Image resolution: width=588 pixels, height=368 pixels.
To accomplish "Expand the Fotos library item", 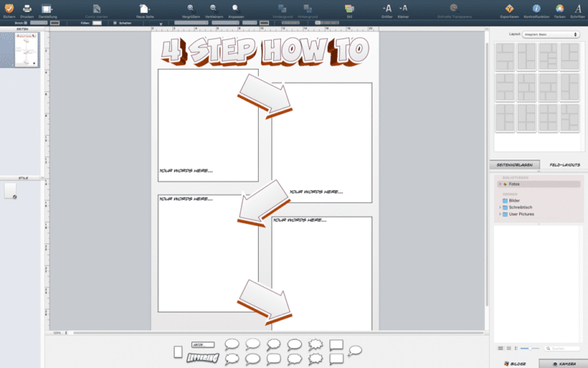I will tap(500, 184).
